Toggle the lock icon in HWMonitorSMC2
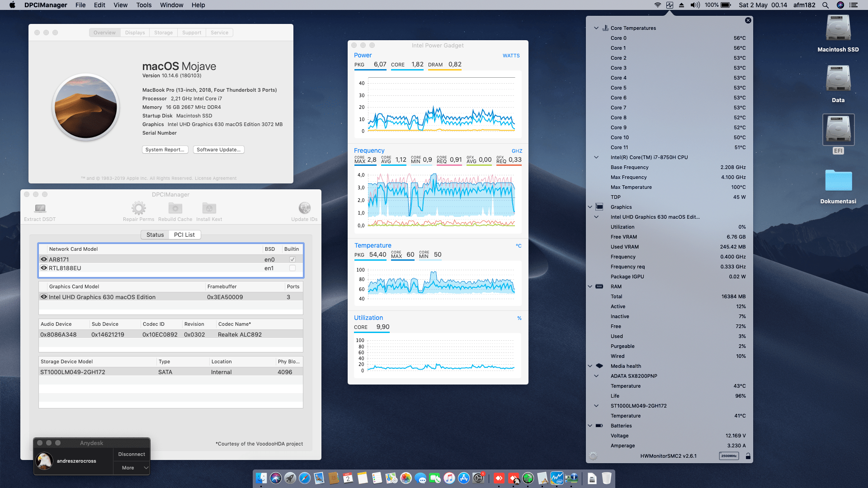This screenshot has height=488, width=868. click(x=748, y=456)
